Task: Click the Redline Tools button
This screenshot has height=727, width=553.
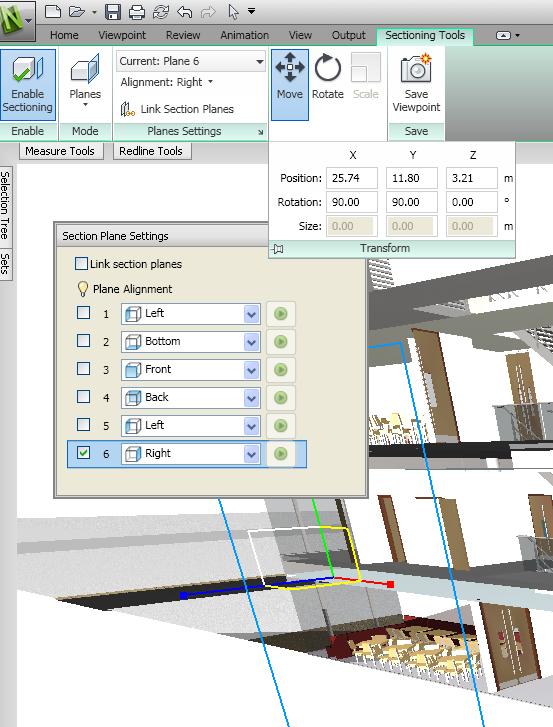Action: click(151, 151)
